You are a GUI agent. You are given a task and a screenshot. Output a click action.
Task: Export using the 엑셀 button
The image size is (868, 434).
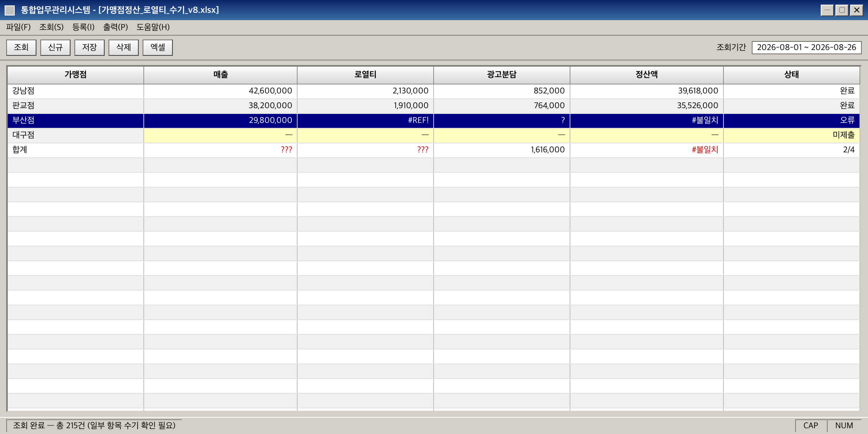(158, 48)
